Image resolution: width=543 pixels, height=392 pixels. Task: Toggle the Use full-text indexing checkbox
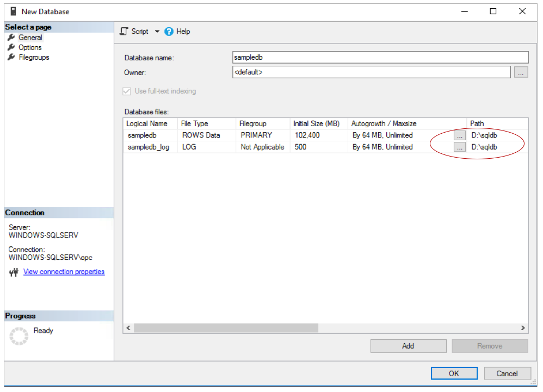(127, 91)
